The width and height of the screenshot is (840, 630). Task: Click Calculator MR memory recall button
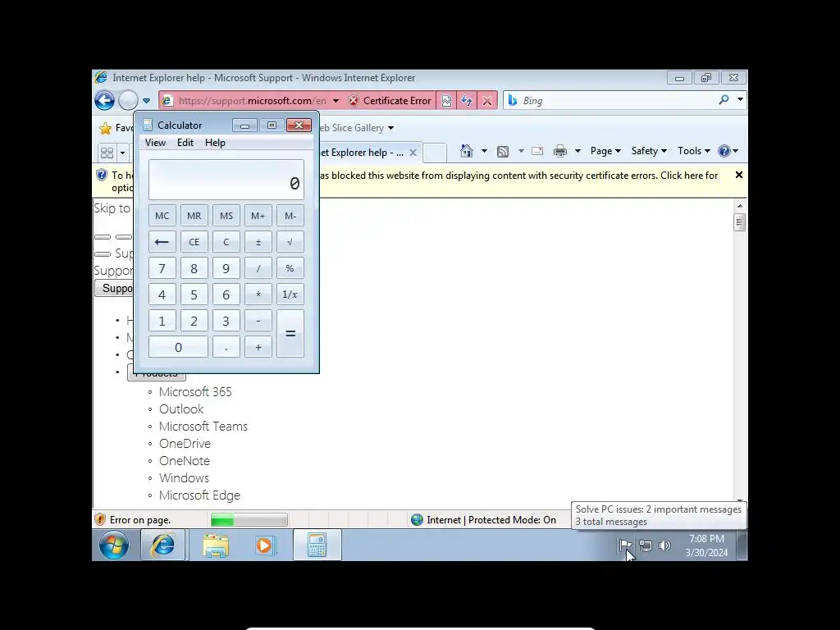pos(194,216)
